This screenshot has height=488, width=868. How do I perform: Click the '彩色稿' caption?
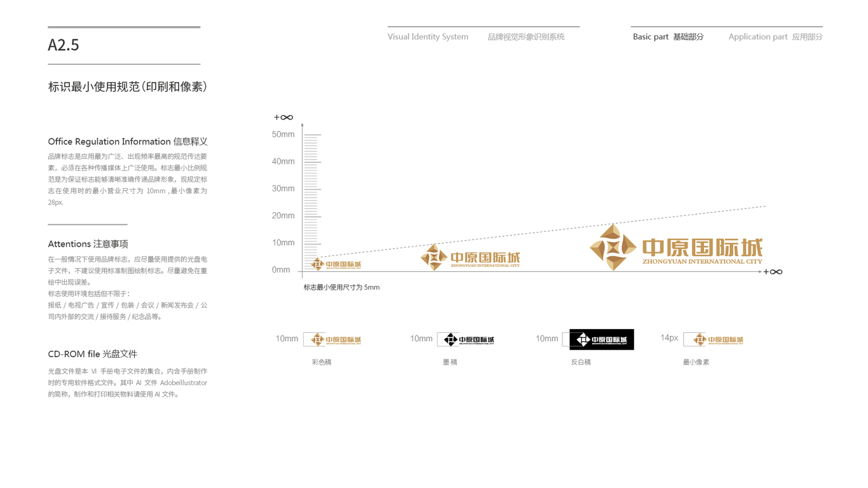point(322,362)
